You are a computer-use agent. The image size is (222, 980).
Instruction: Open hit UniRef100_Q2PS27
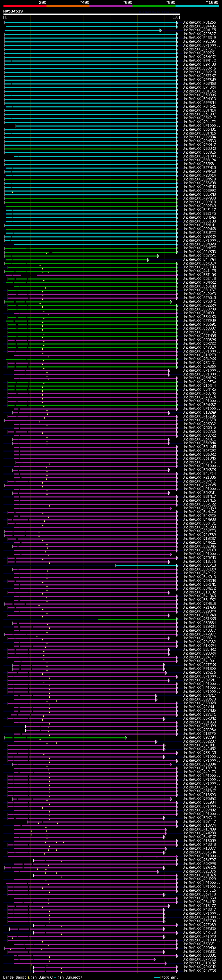pyautogui.click(x=199, y=34)
